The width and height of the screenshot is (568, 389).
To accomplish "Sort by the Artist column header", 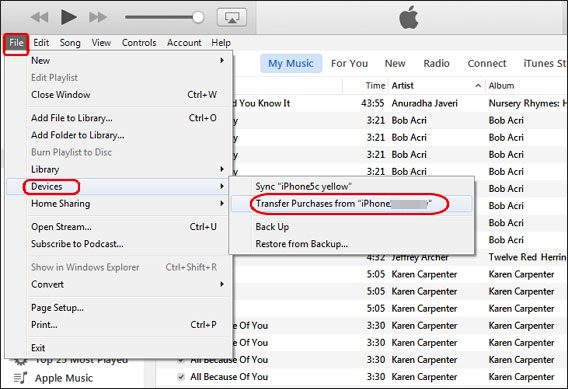I will (x=402, y=86).
